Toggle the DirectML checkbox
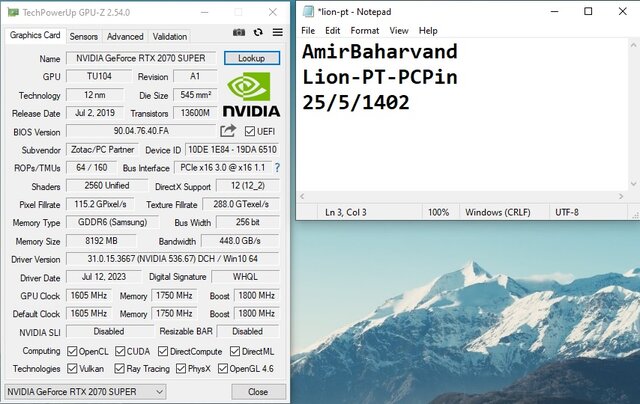640x404 pixels. coord(235,351)
